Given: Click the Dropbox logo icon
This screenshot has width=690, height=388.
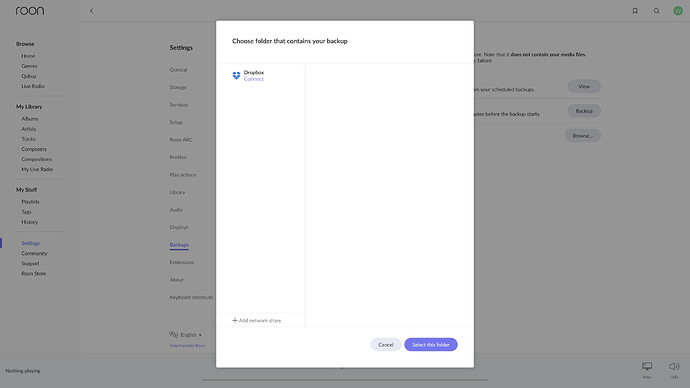Looking at the screenshot, I should click(236, 76).
